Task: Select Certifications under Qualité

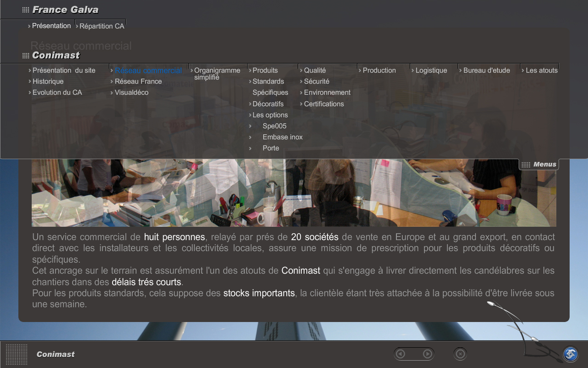Action: [x=323, y=104]
